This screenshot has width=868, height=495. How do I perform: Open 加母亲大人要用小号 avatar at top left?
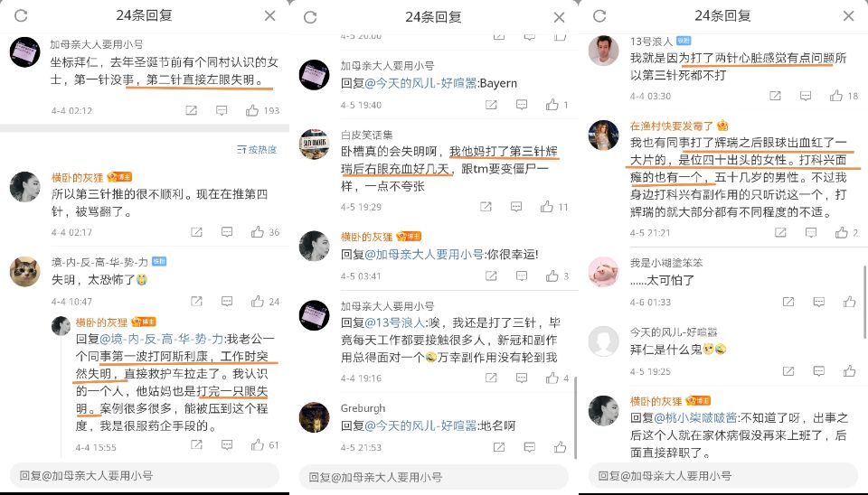[x=25, y=52]
